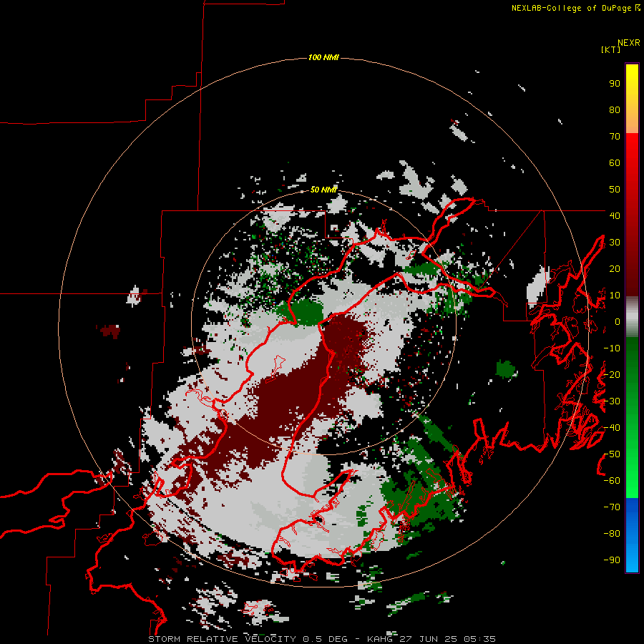This screenshot has height=644, width=644.
Task: Click the positive 50 scale value
Action: tap(615, 190)
